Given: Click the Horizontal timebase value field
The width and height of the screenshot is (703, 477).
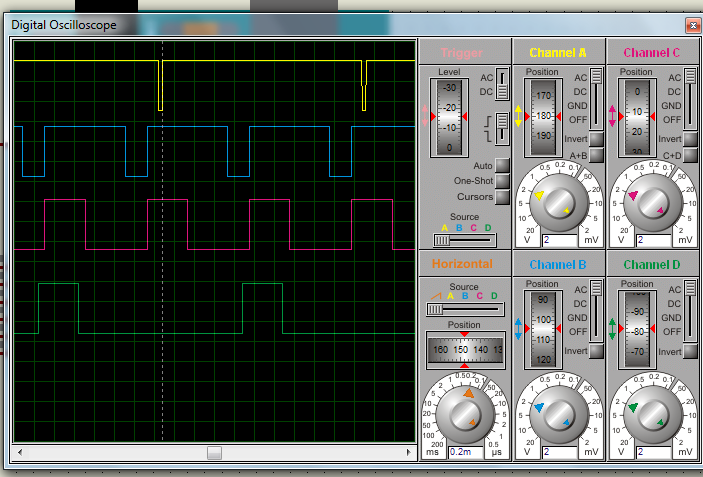Looking at the screenshot, I should tap(467, 452).
